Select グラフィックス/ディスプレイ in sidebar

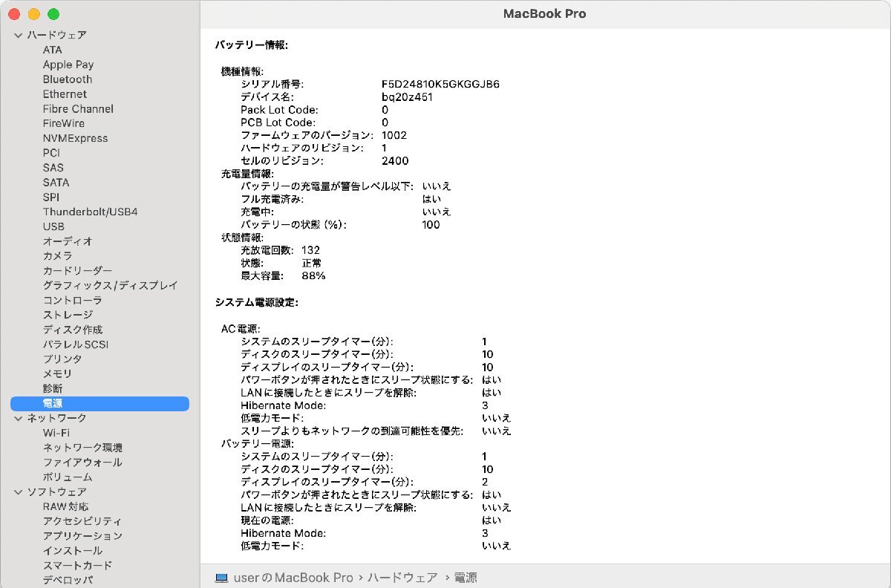(110, 285)
